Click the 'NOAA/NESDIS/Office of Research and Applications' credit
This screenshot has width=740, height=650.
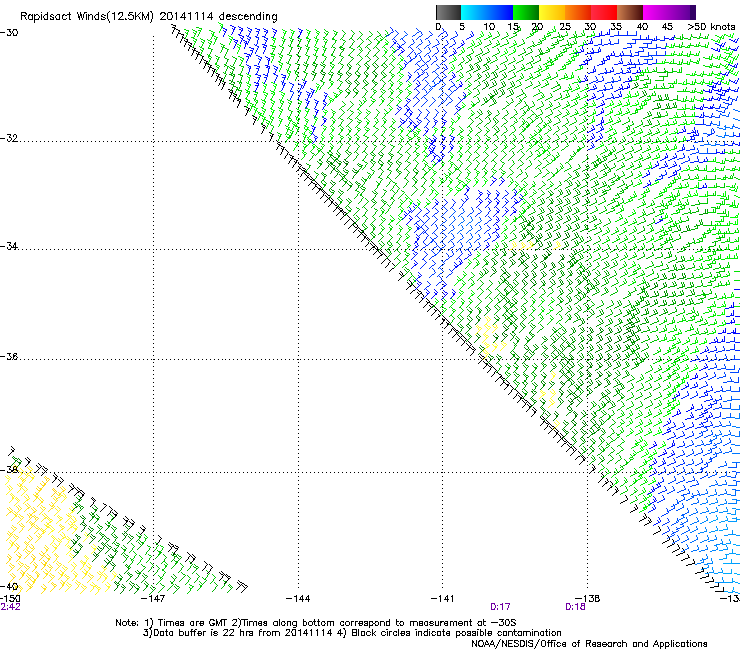click(x=589, y=644)
